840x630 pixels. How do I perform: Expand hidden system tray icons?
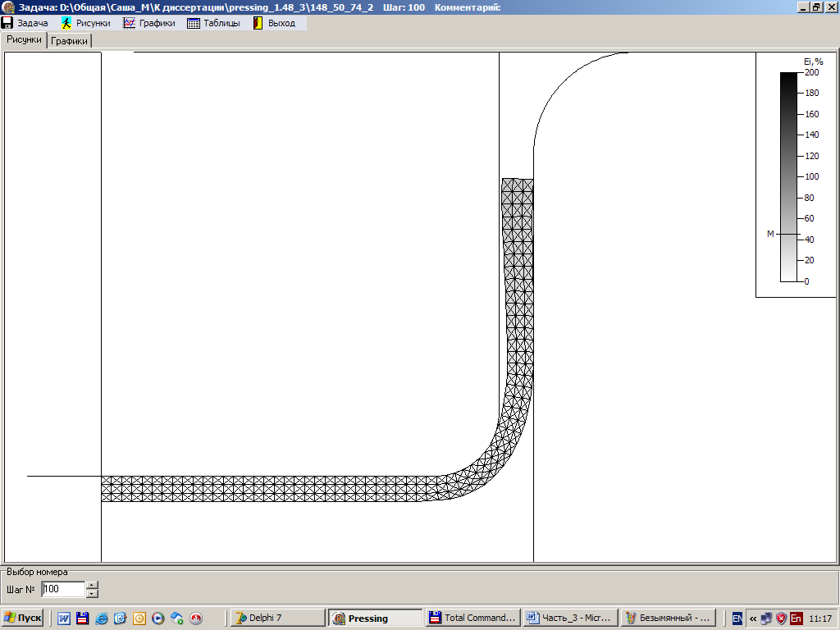tap(752, 619)
